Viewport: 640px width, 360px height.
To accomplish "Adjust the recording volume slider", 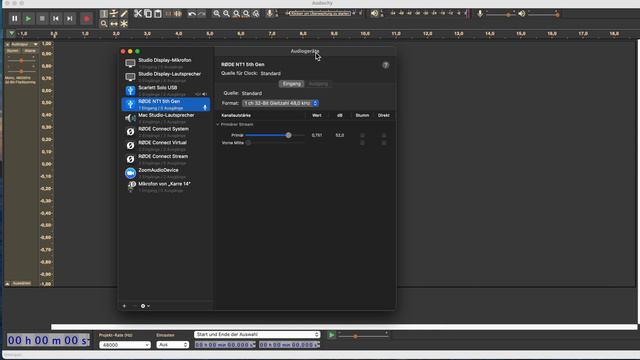I will click(508, 14).
